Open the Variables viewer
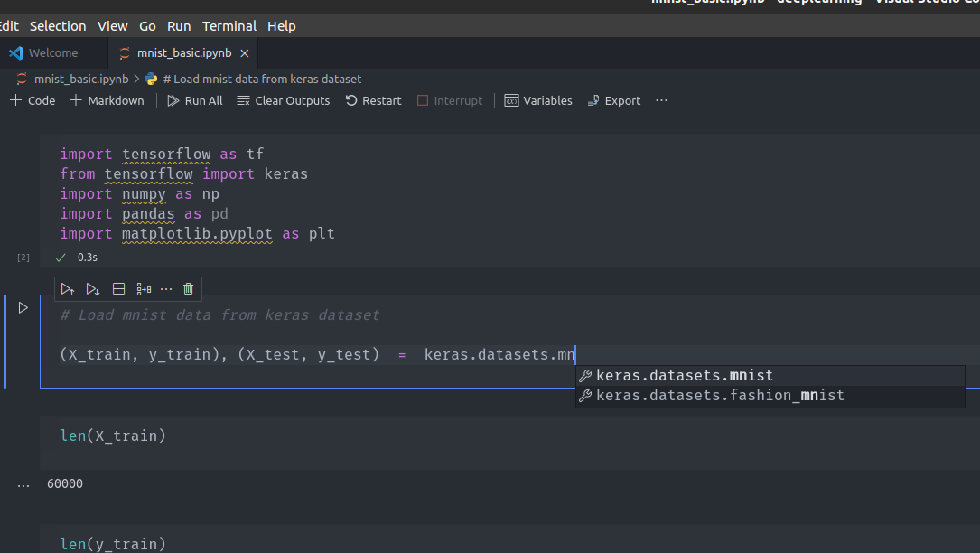This screenshot has width=980, height=553. (538, 100)
